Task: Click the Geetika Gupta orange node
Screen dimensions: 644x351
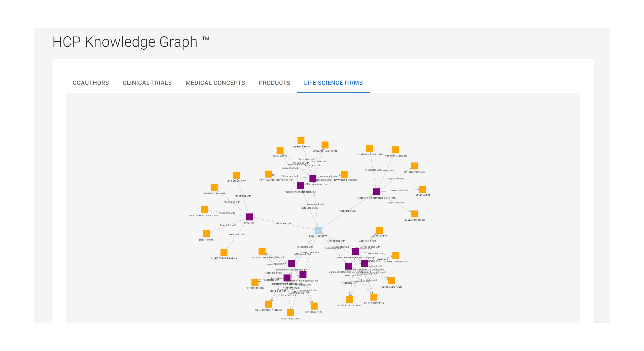Action: coord(269,174)
